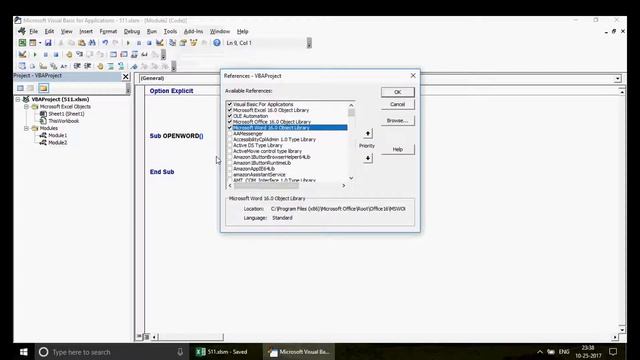Image resolution: width=640 pixels, height=360 pixels.
Task: Check ActiveMovie control type library checkbox
Action: (229, 151)
